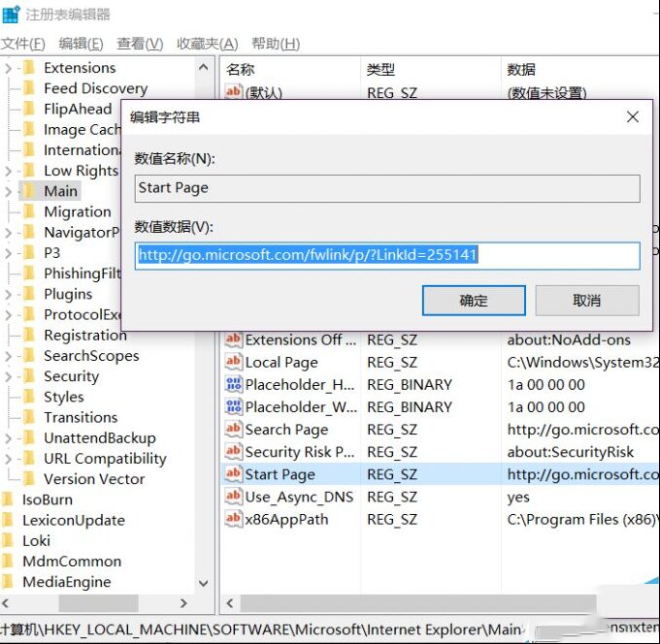This screenshot has height=644, width=660.
Task: Select the Feed Discovery folder icon
Action: click(x=29, y=88)
